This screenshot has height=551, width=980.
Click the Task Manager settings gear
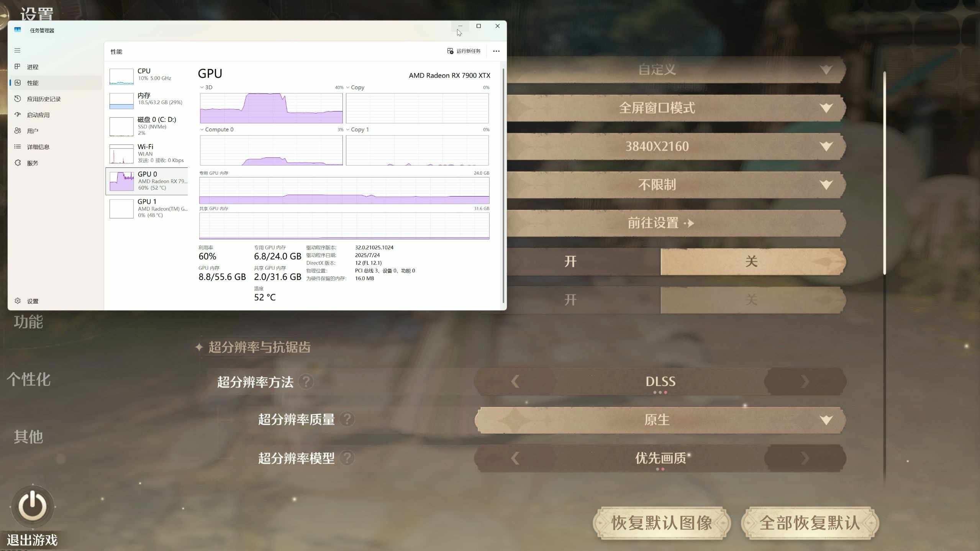click(18, 301)
